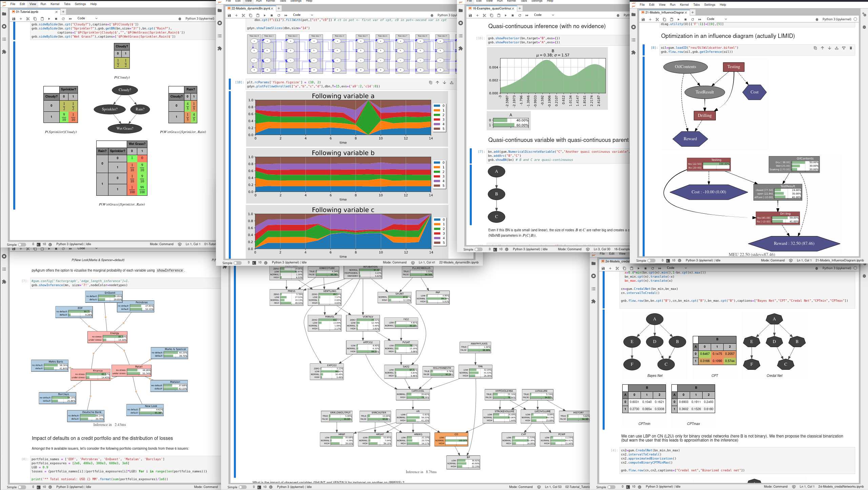
Task: Restart kernel in the 01-Tutorial toolbar
Action: [63, 19]
